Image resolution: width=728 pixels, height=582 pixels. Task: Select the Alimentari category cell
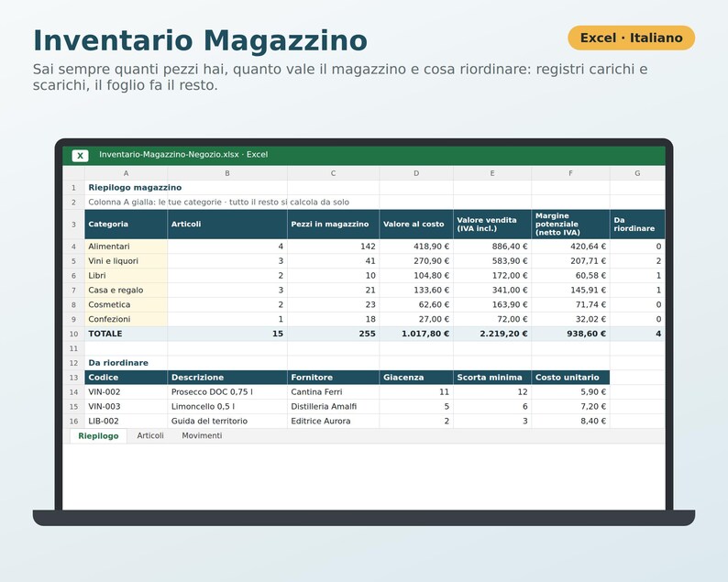click(x=126, y=247)
